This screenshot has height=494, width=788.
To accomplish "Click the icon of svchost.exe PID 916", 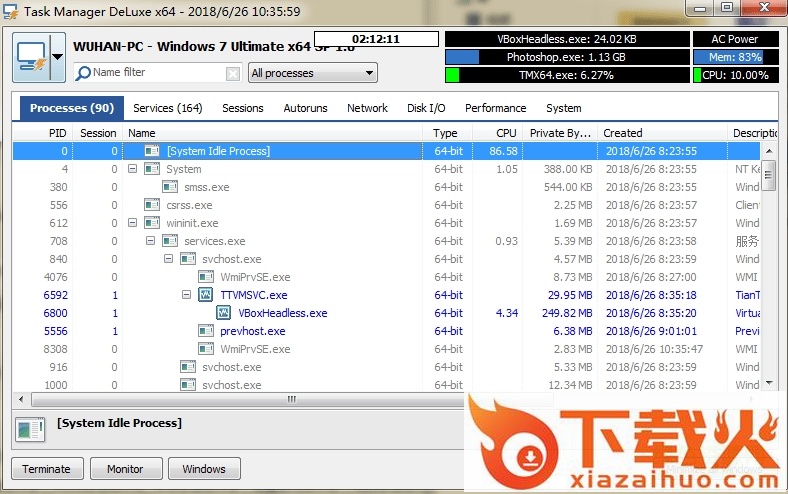I will [188, 367].
